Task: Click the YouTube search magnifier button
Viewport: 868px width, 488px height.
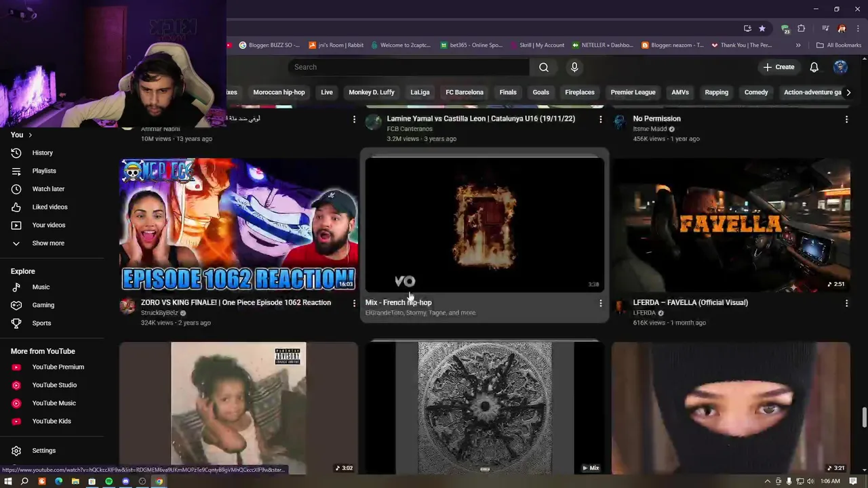Action: tap(544, 67)
